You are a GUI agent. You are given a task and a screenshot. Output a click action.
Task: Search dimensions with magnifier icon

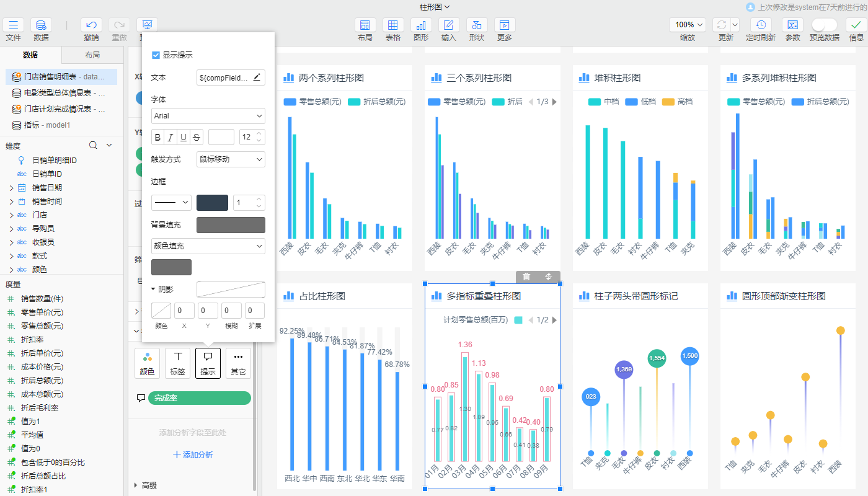click(x=93, y=146)
